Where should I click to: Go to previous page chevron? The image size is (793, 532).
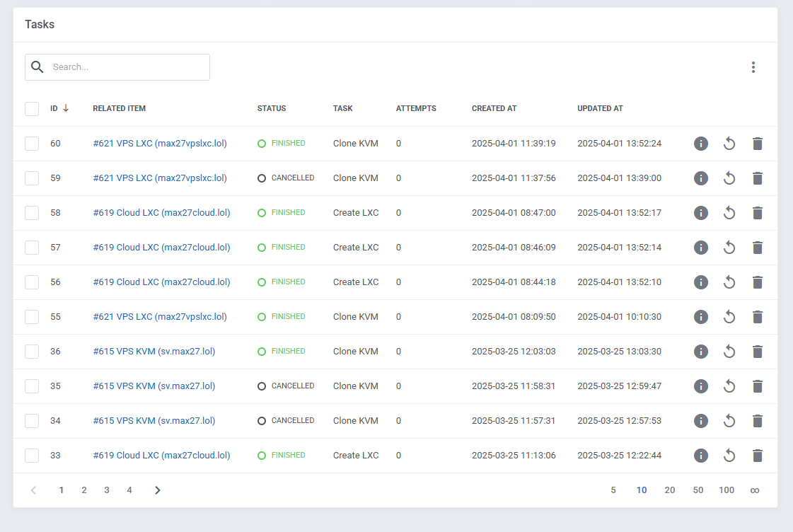(33, 490)
